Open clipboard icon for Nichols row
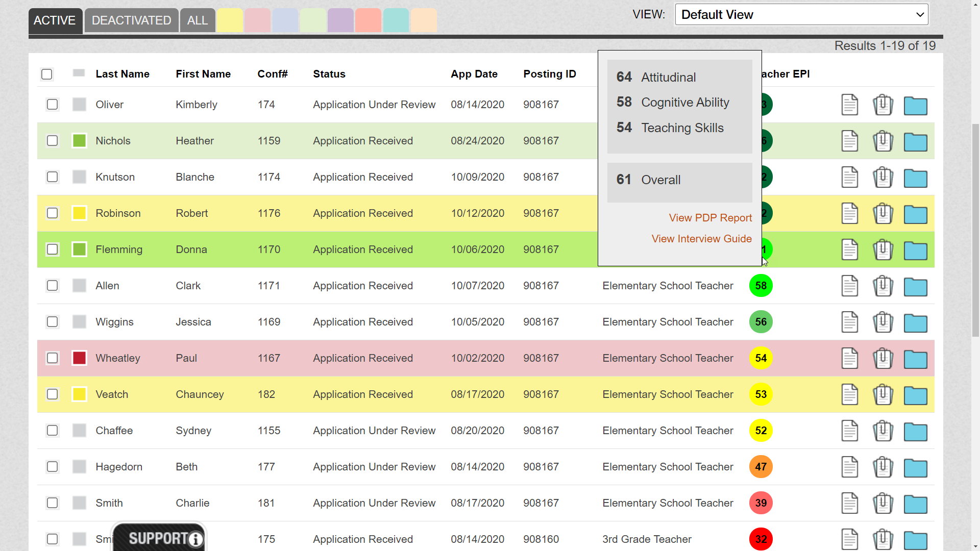980x551 pixels. (x=883, y=141)
